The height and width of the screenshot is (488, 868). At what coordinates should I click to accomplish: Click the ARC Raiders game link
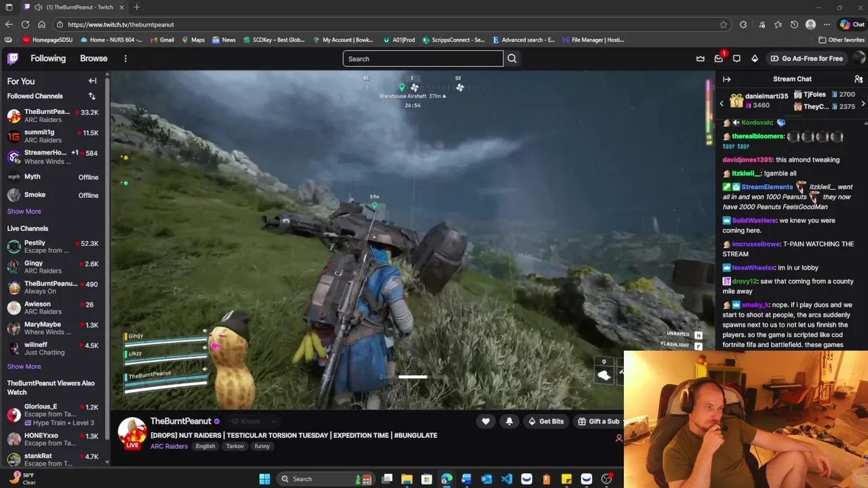[169, 446]
